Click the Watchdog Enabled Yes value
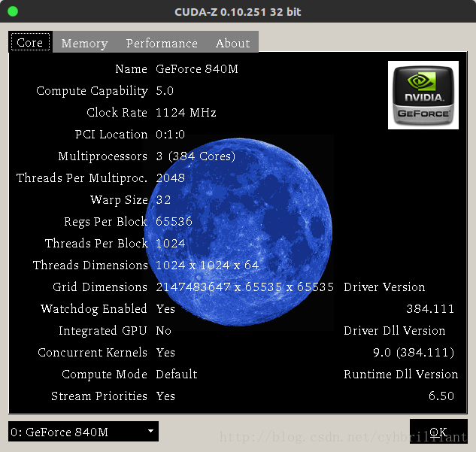 (x=165, y=309)
